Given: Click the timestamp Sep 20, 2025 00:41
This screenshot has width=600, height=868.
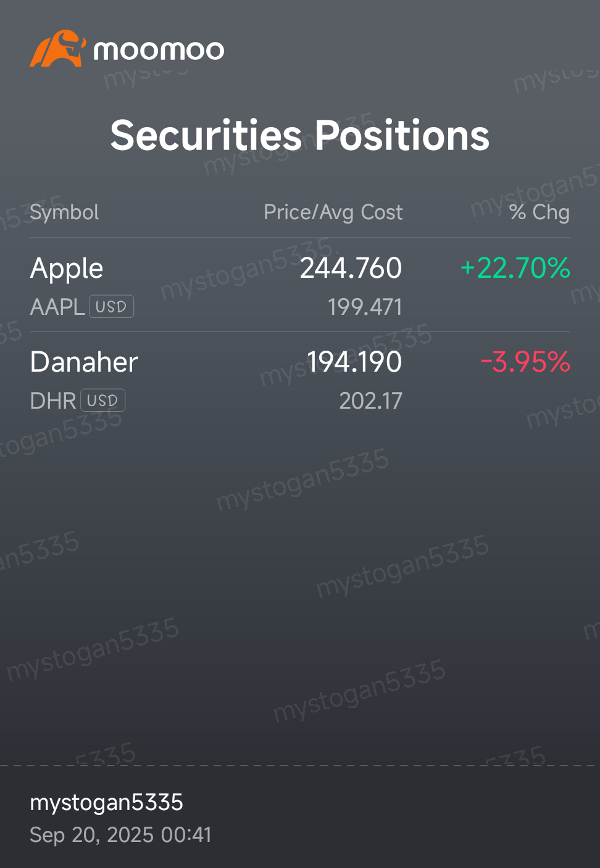Looking at the screenshot, I should pyautogui.click(x=120, y=835).
